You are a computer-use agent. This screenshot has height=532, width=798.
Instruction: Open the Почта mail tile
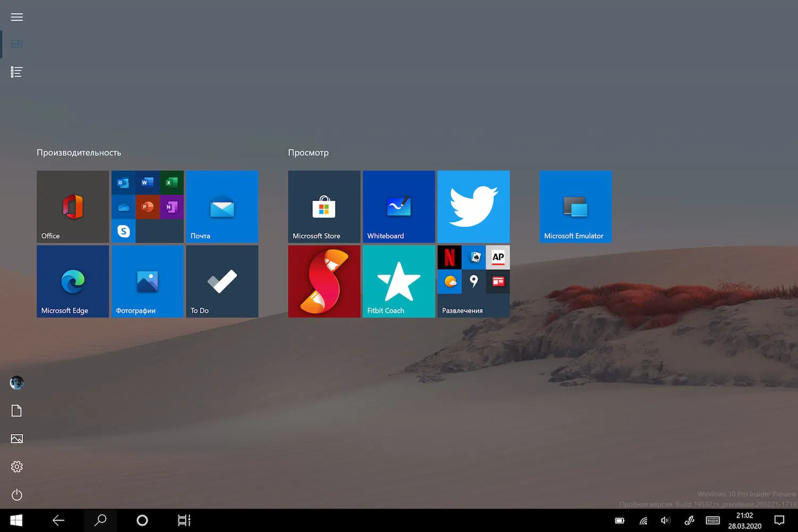tap(222, 206)
